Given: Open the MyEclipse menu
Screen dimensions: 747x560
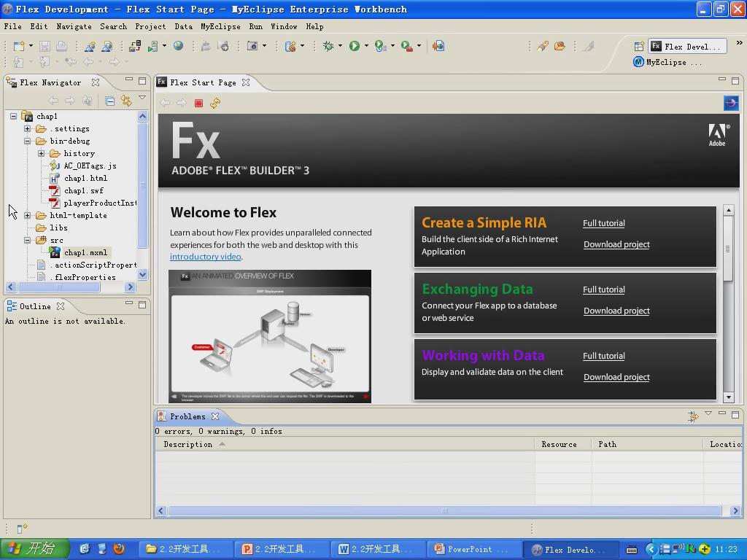Looking at the screenshot, I should (x=220, y=27).
